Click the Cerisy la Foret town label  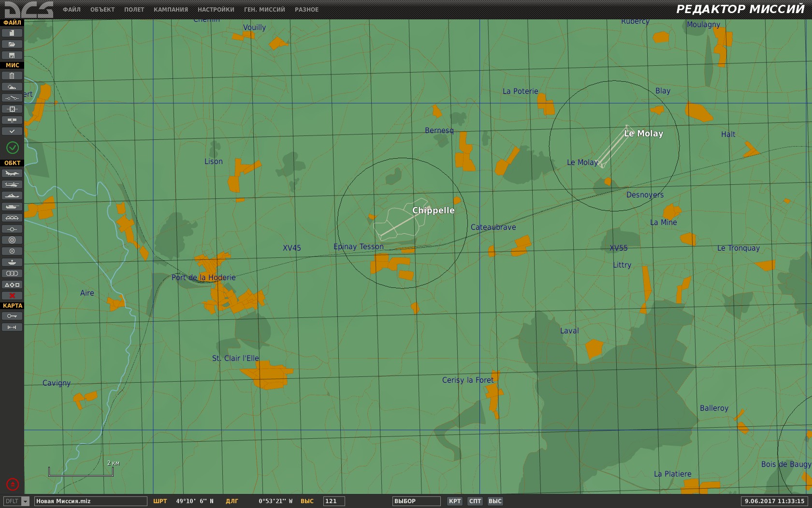tap(468, 380)
